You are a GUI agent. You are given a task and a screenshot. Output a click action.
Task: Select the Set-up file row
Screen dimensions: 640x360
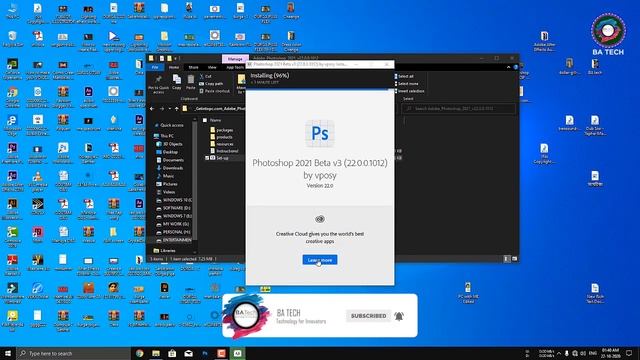(x=224, y=158)
